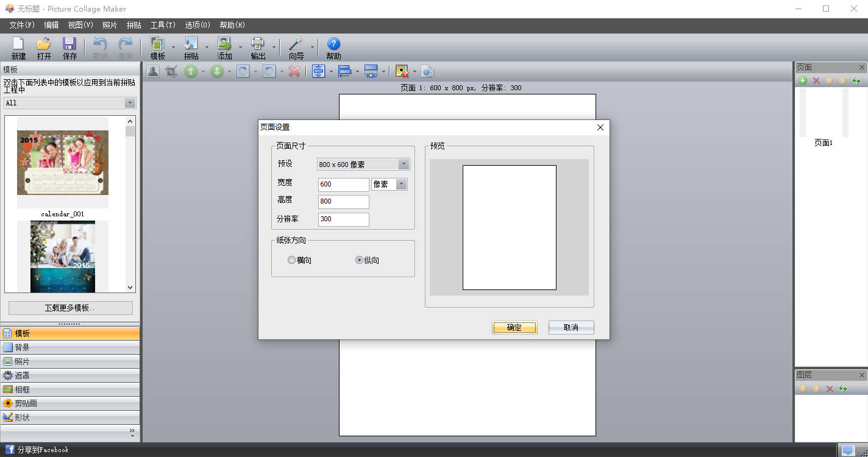Expand the preset 800 x 600 dropdown
The width and height of the screenshot is (868, 457).
(403, 165)
